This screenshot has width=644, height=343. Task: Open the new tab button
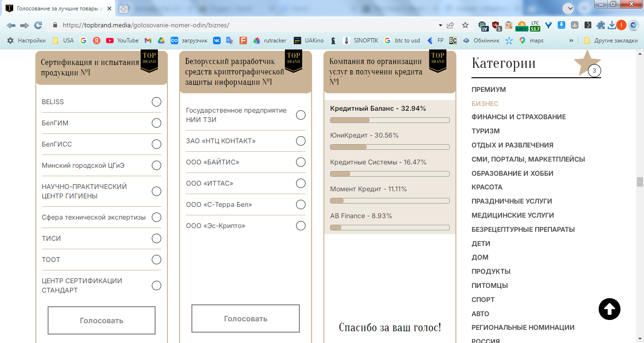(124, 8)
